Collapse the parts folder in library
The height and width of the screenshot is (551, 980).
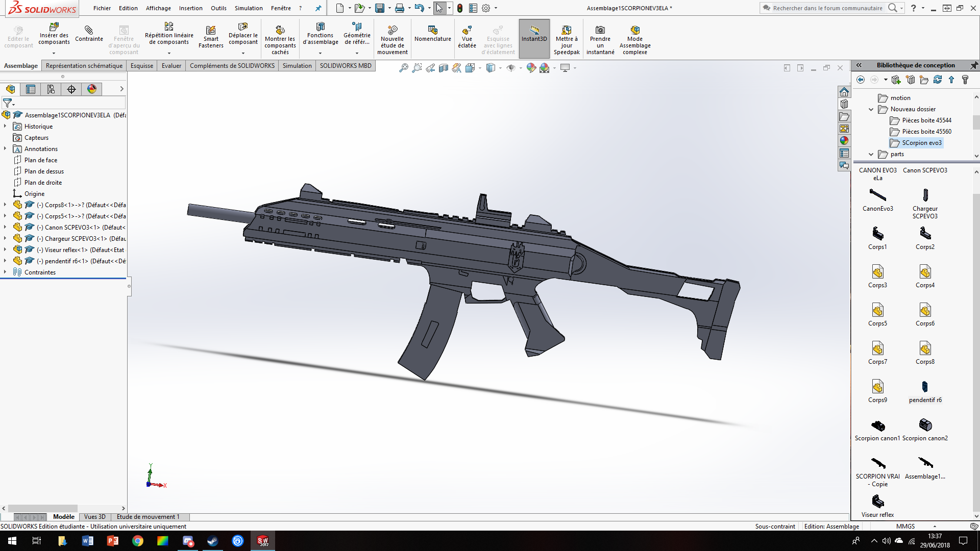coord(871,154)
